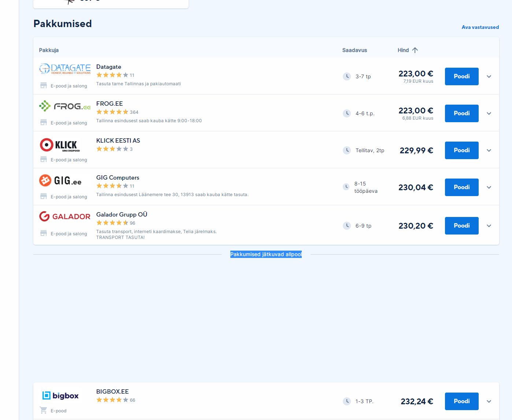512x420 pixels.
Task: Click the clock icon beside 8-15 tööpäeva
Action: [346, 187]
